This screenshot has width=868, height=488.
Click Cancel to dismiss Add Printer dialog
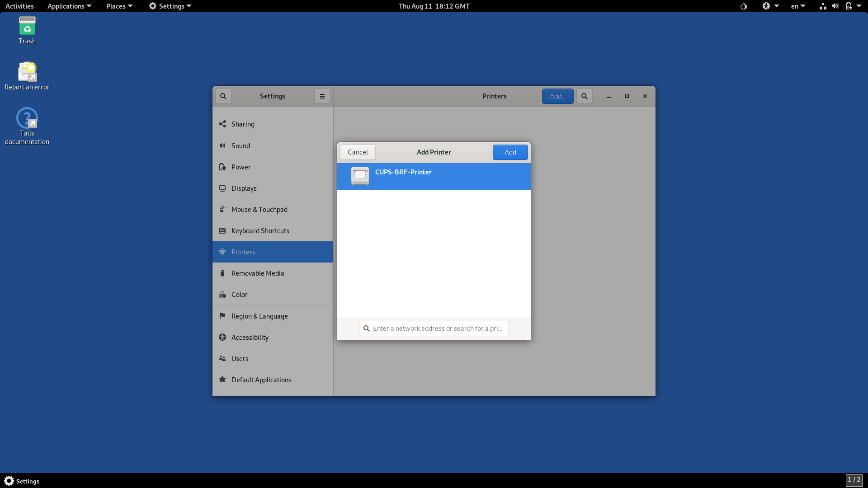(x=358, y=152)
